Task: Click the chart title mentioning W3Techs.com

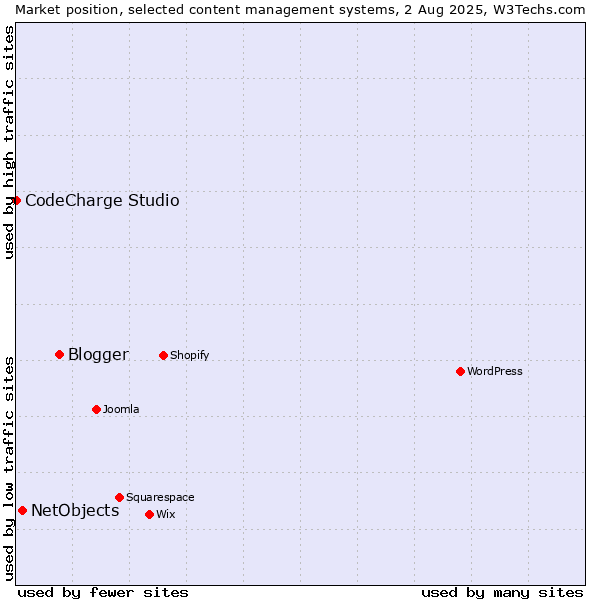Action: (x=300, y=10)
